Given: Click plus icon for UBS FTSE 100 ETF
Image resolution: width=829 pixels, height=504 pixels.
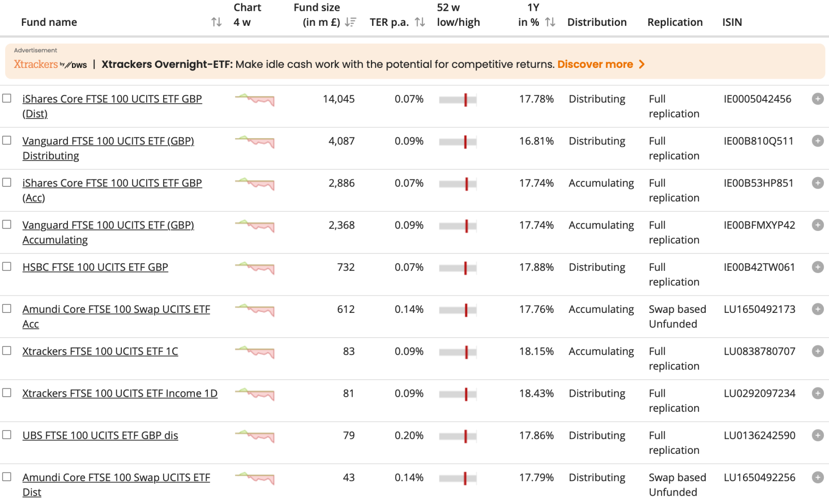Looking at the screenshot, I should 818,435.
